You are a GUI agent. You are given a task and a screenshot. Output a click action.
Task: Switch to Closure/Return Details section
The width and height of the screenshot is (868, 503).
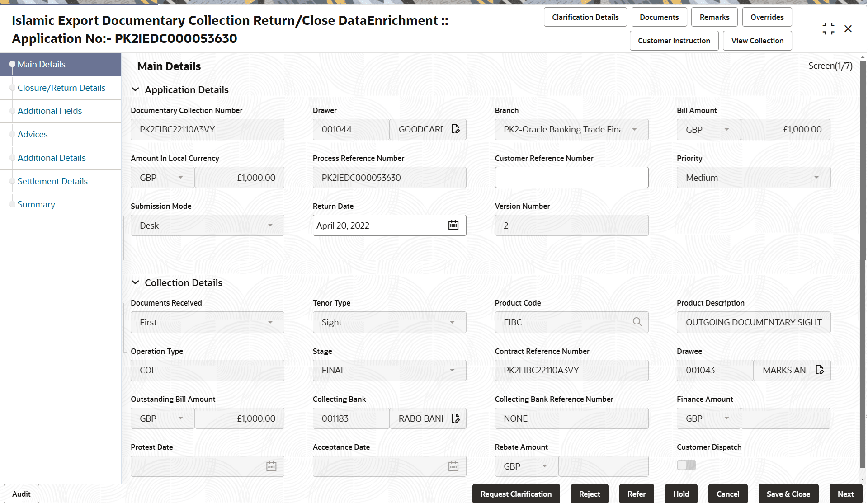coord(61,88)
